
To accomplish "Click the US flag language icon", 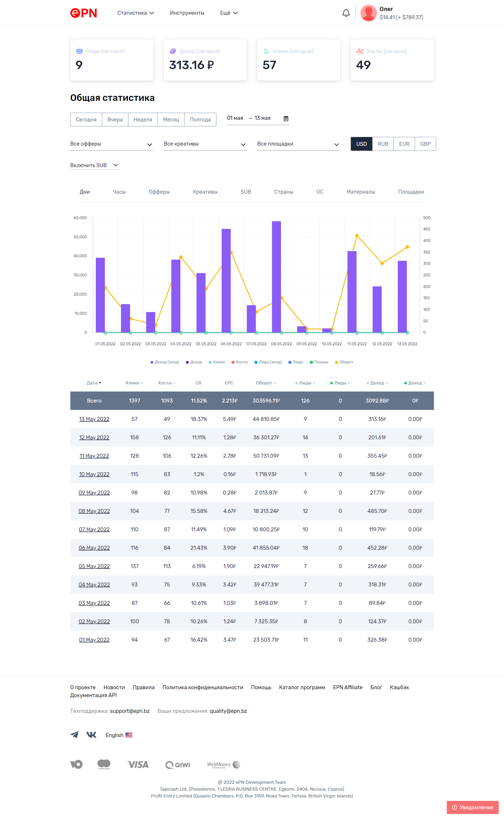I will point(129,735).
